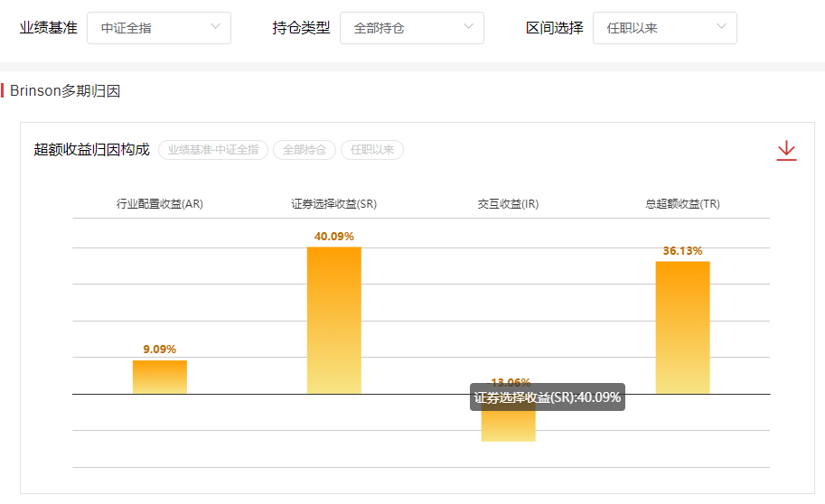This screenshot has width=825, height=504.
Task: Click the red download icon
Action: (x=786, y=151)
